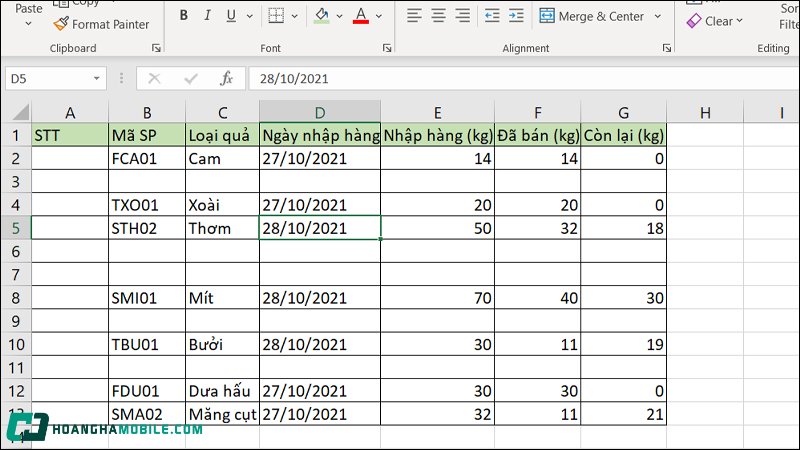
Task: Select cell with value 18
Action: [x=623, y=228]
